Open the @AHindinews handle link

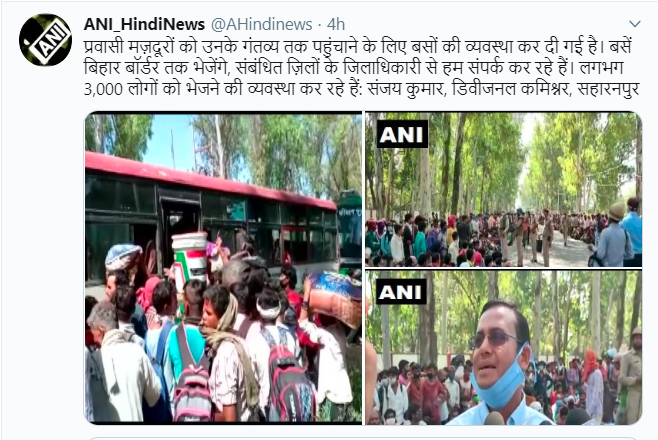[261, 24]
